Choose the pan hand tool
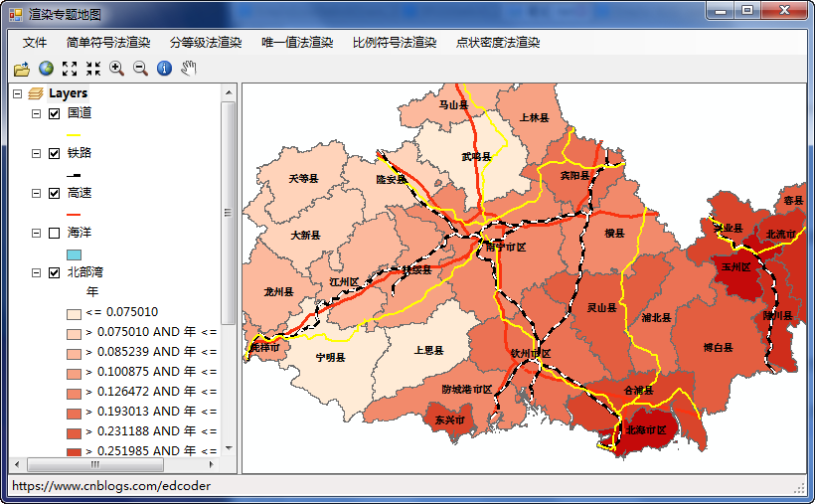This screenshot has width=815, height=504. tap(189, 69)
